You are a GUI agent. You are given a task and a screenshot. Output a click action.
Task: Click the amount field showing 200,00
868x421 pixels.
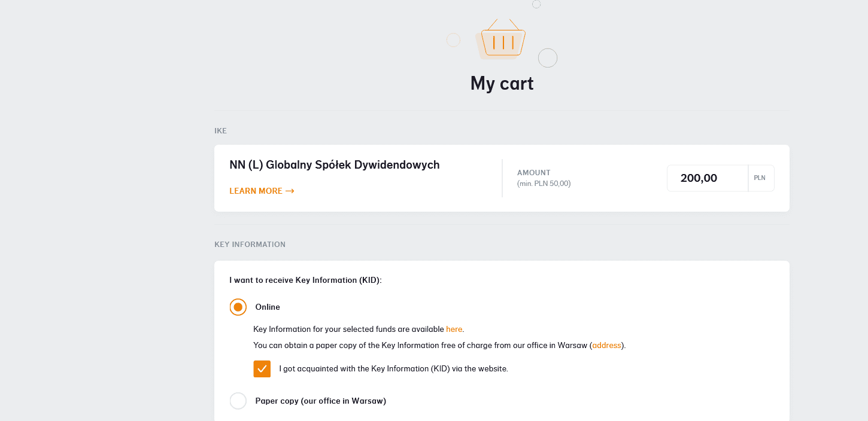tap(707, 178)
